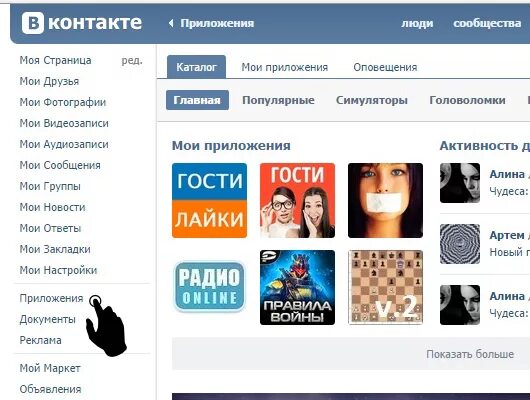Click Приложения in the left sidebar
The image size is (530, 400).
51,298
